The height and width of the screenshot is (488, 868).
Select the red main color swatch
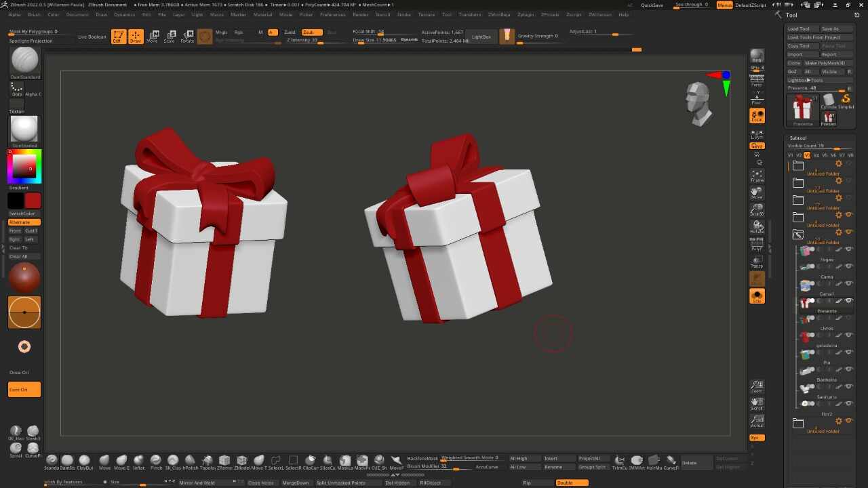tap(33, 201)
